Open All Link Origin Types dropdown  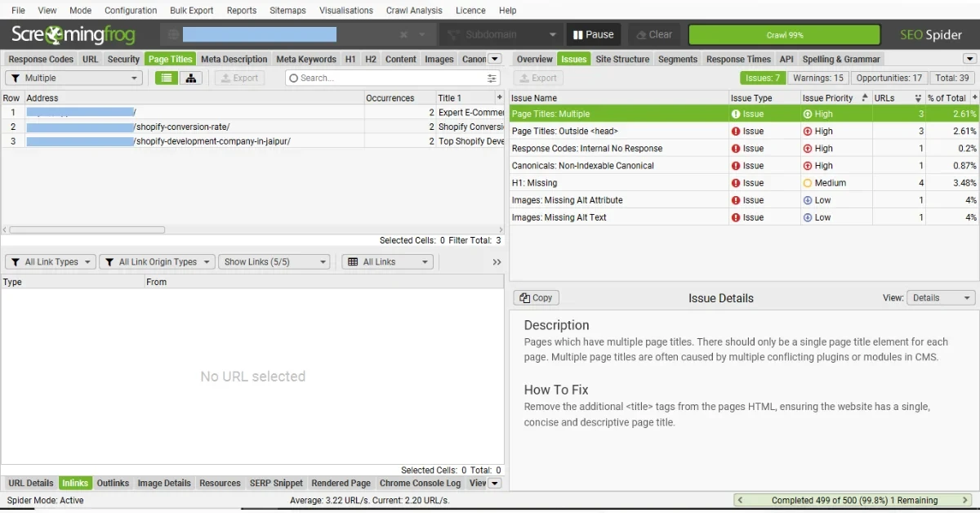pyautogui.click(x=157, y=262)
